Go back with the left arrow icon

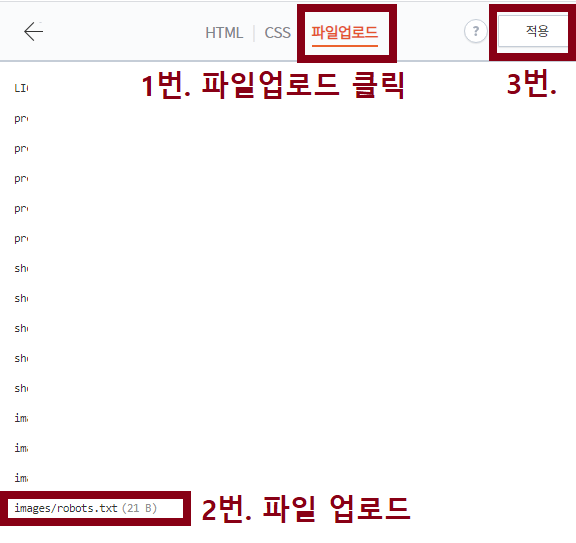[x=33, y=31]
